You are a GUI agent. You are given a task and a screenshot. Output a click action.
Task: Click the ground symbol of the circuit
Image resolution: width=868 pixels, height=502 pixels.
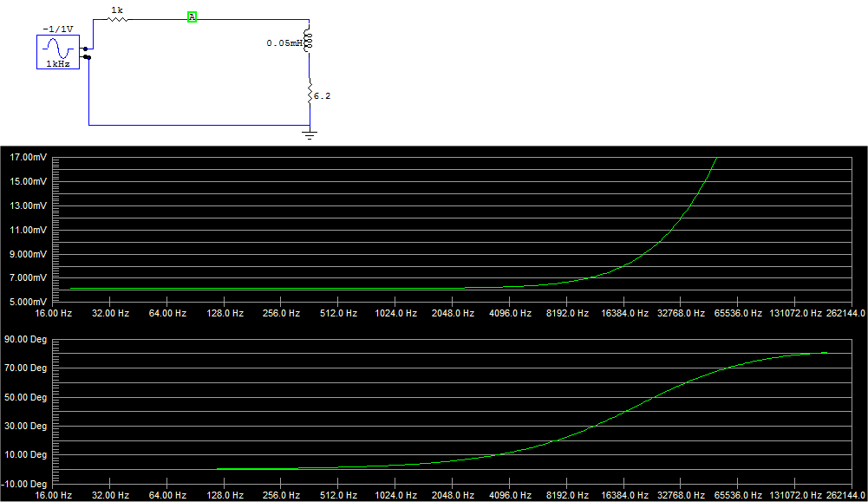pyautogui.click(x=310, y=134)
